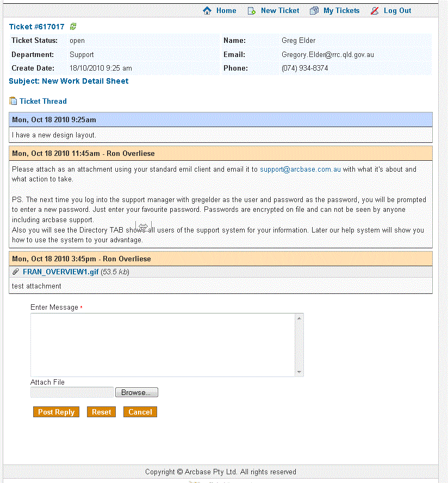This screenshot has height=483, width=448.
Task: Click the email Gregory.Elder@rrc.qld.gov.au
Action: coord(327,54)
